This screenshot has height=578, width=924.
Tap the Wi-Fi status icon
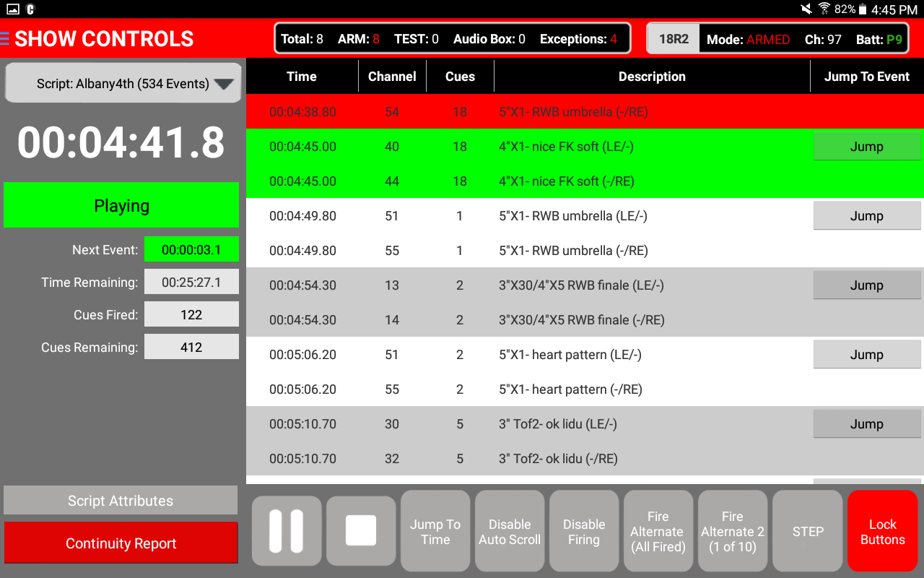(823, 9)
